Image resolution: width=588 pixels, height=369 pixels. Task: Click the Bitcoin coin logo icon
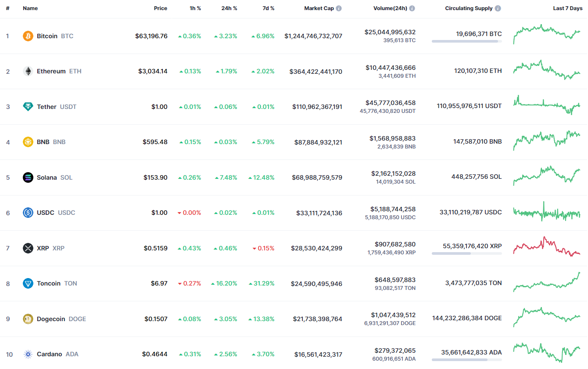pyautogui.click(x=28, y=36)
